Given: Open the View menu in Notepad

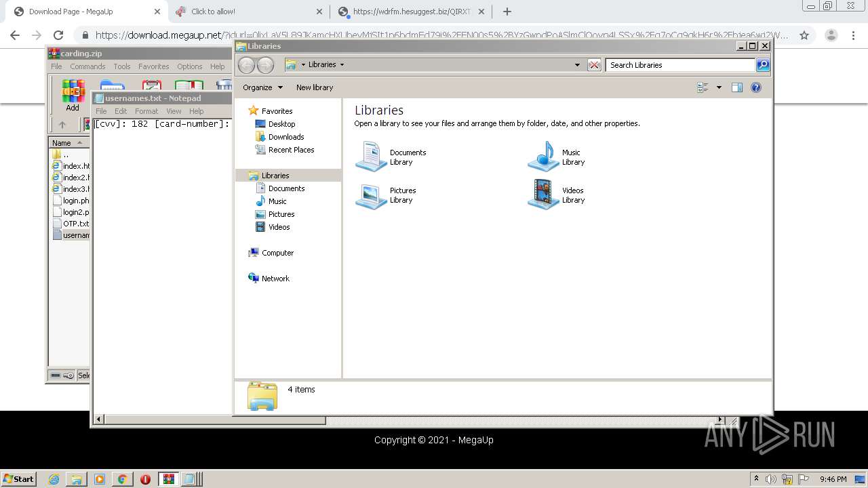Looking at the screenshot, I should click(174, 111).
